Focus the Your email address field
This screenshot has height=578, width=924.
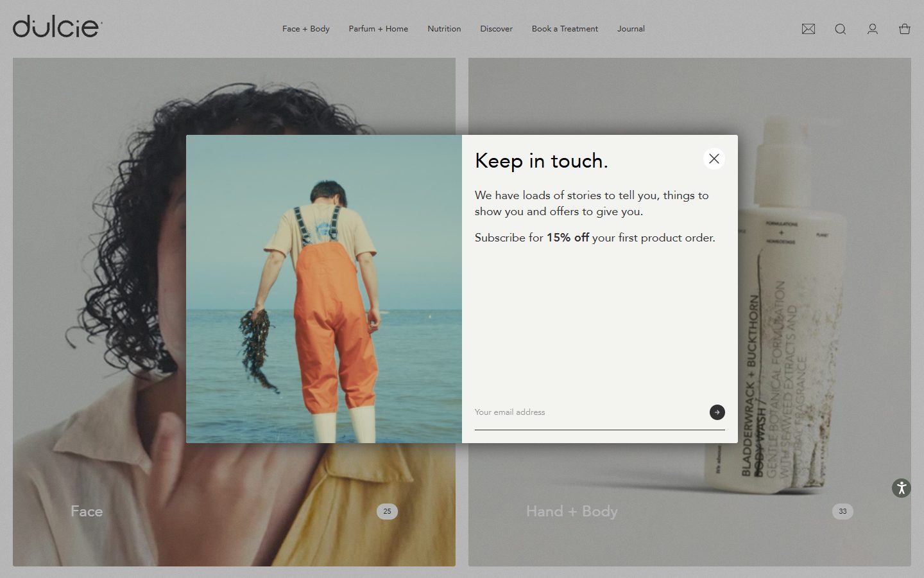[590, 412]
